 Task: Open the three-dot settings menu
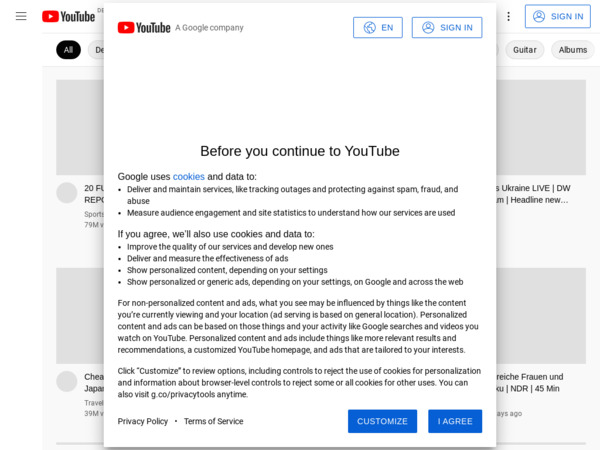coord(508,16)
